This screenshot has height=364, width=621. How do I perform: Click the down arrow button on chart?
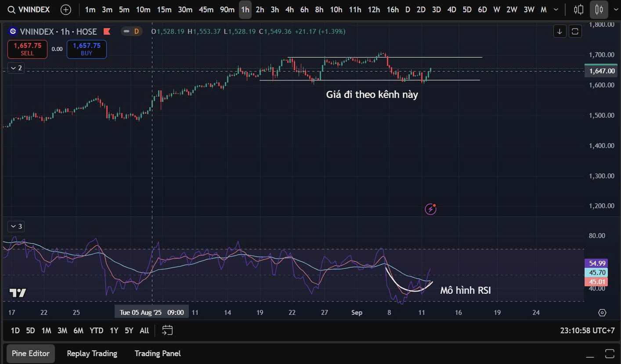(560, 31)
